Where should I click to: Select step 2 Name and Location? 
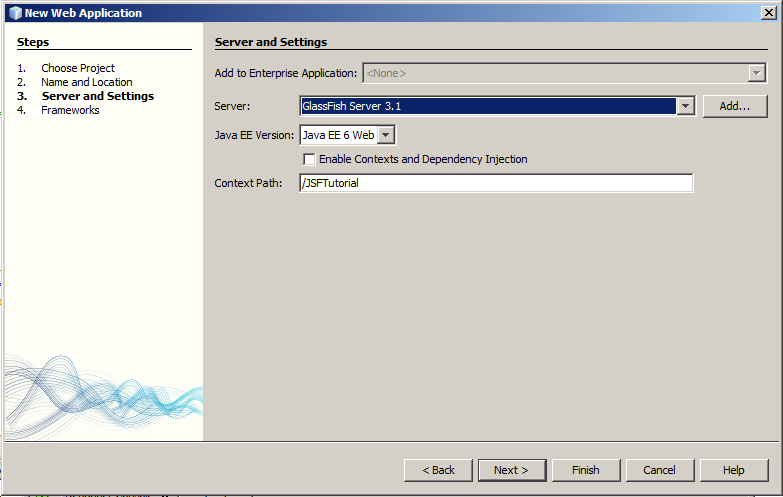tap(86, 82)
